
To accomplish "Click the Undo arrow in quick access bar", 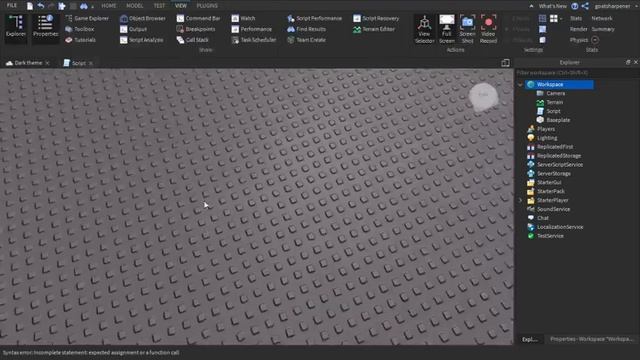I will tap(41, 6).
